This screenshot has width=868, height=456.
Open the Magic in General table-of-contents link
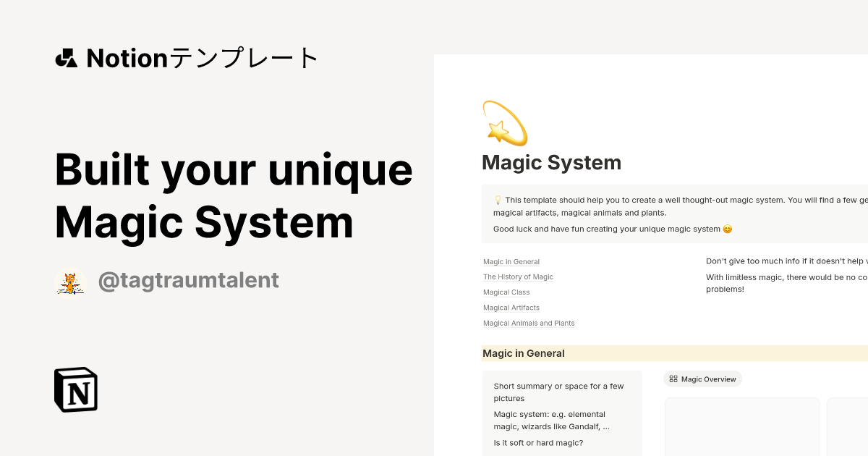(511, 261)
